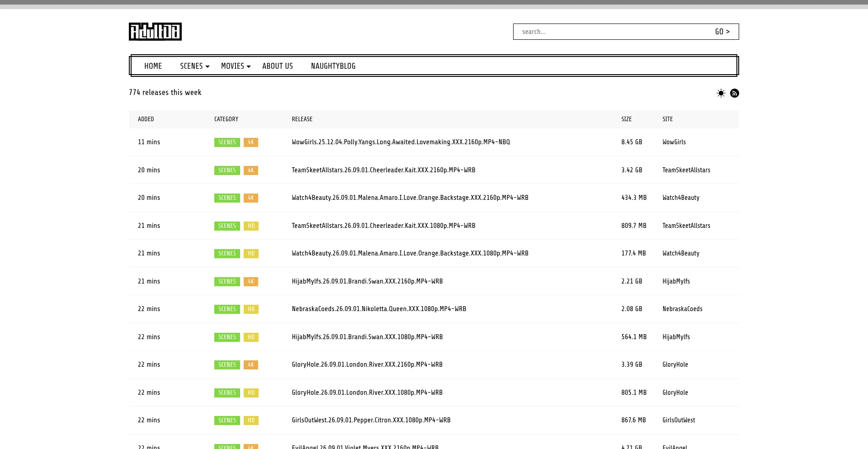Screen dimensions: 868x449
Task: Click the 2.21 GB size value
Action: [632, 281]
